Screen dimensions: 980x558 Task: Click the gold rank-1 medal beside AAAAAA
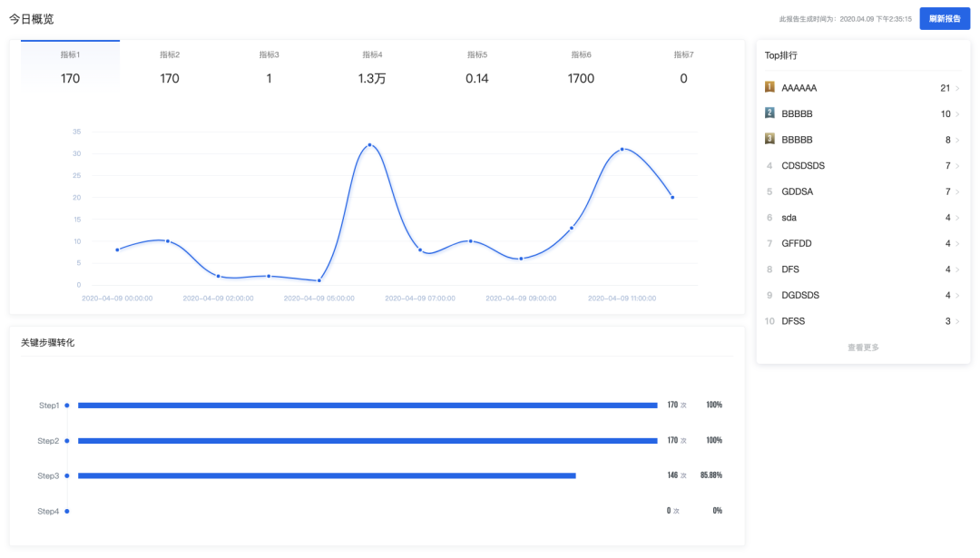pos(769,88)
